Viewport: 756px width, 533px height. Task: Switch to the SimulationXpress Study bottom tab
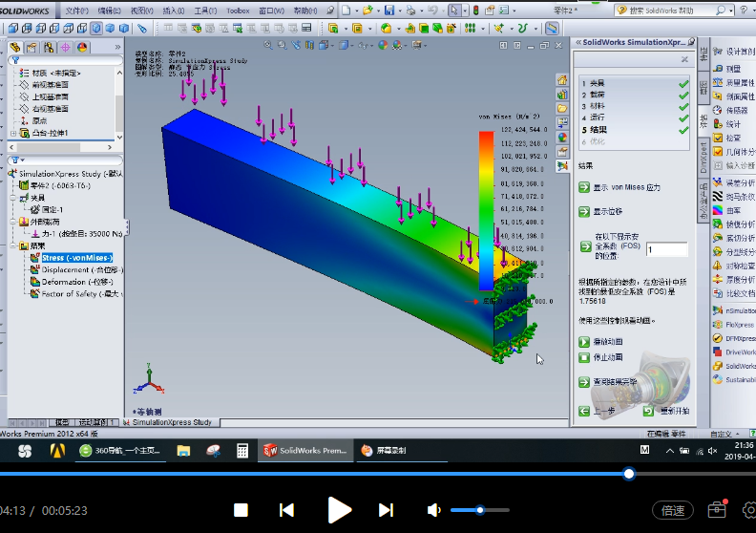(x=171, y=422)
